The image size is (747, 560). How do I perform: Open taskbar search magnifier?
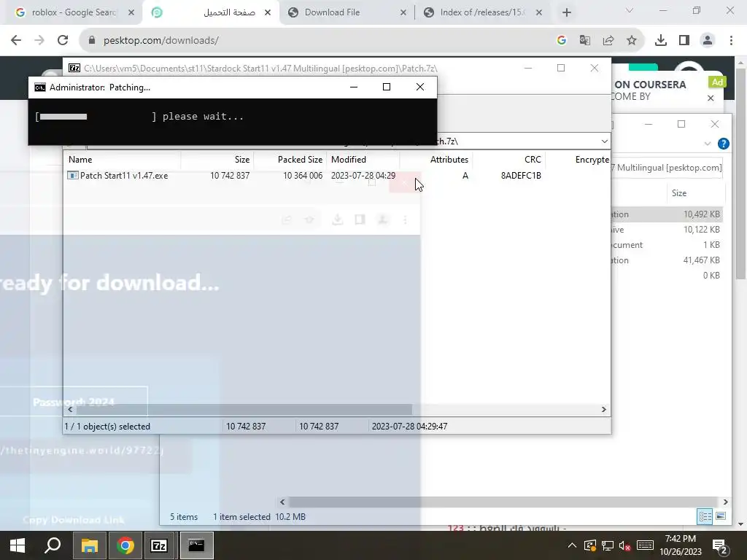(x=53, y=545)
